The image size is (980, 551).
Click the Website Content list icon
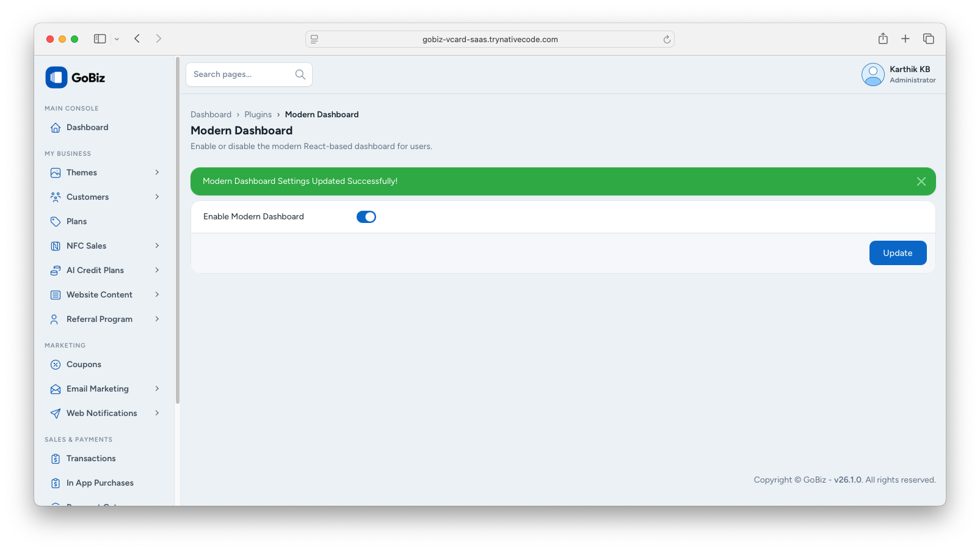coord(56,295)
